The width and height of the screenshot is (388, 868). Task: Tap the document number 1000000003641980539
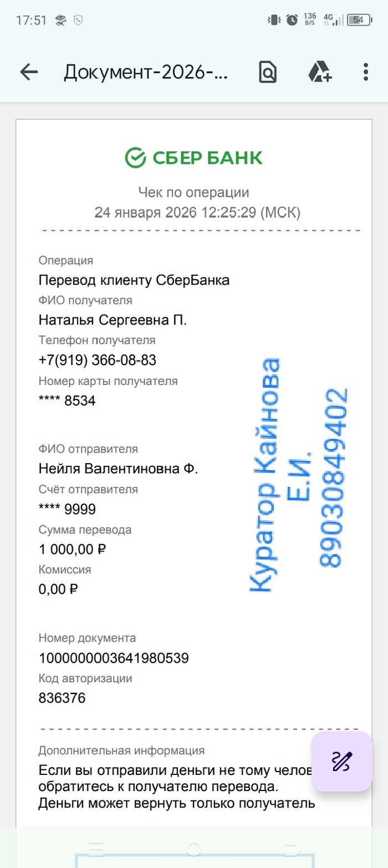[x=114, y=658]
